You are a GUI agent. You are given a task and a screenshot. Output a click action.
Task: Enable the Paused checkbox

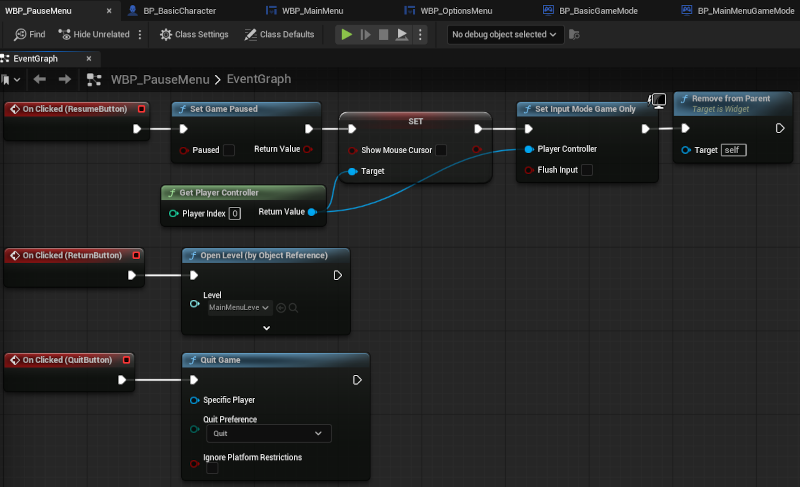[228, 150]
